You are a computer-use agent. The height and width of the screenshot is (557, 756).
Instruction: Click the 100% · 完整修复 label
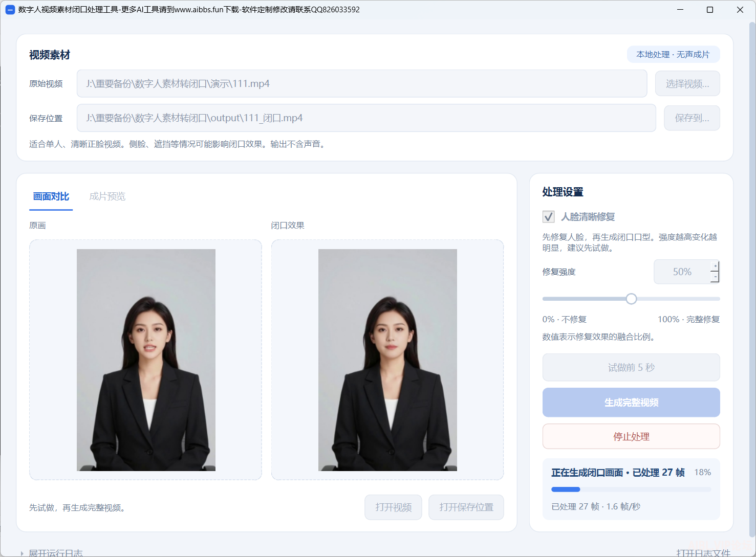coord(689,319)
